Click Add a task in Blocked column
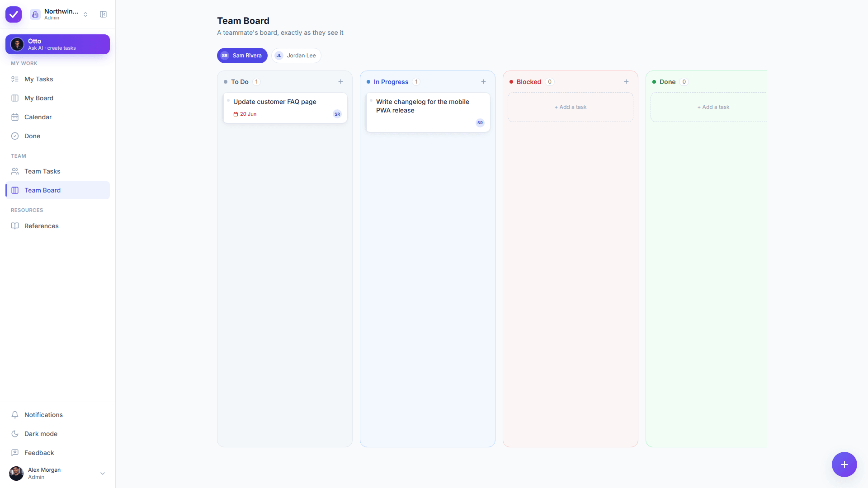This screenshot has height=488, width=868. point(571,107)
